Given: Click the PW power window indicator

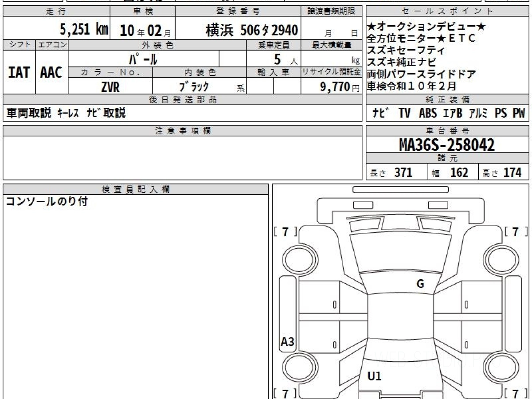Looking at the screenshot, I should [x=518, y=113].
